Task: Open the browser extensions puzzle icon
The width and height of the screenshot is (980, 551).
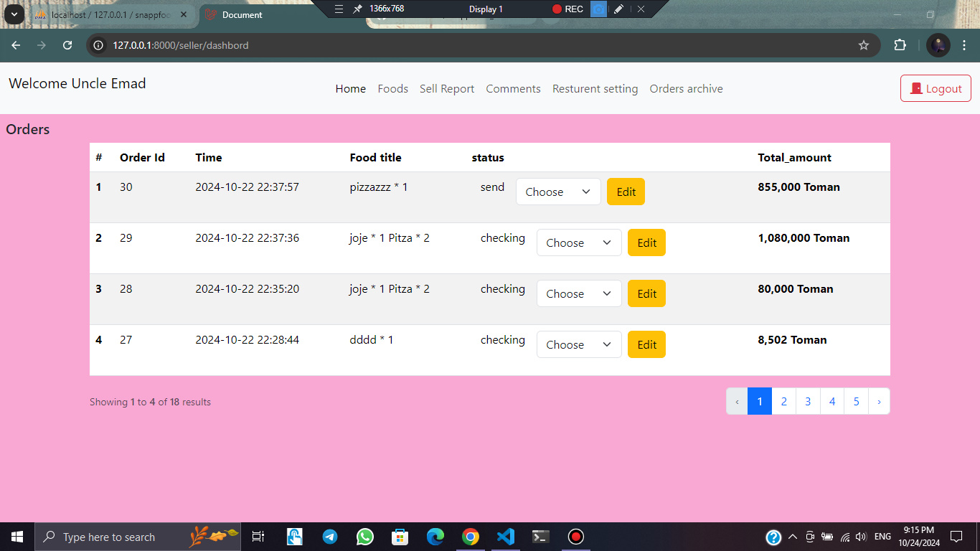Action: [x=900, y=45]
